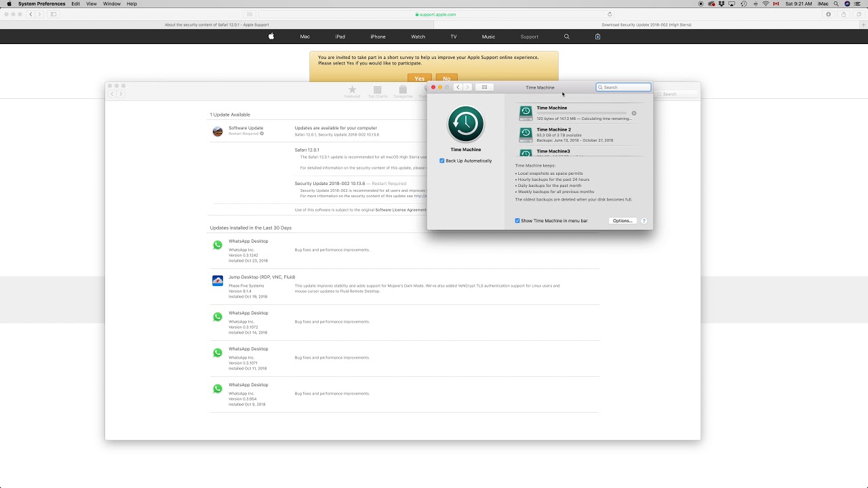Viewport: 868px width, 488px height.
Task: Answer No to the survey invitation
Action: point(446,79)
